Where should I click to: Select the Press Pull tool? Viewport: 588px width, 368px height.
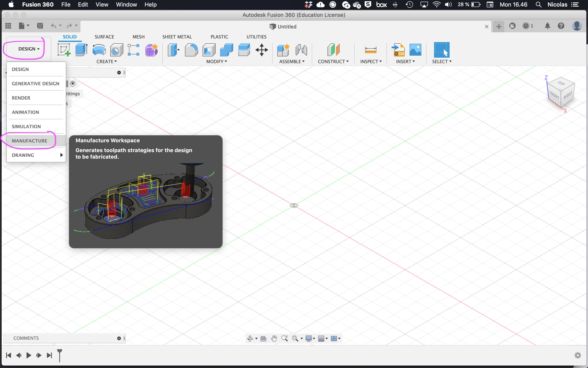coord(174,50)
